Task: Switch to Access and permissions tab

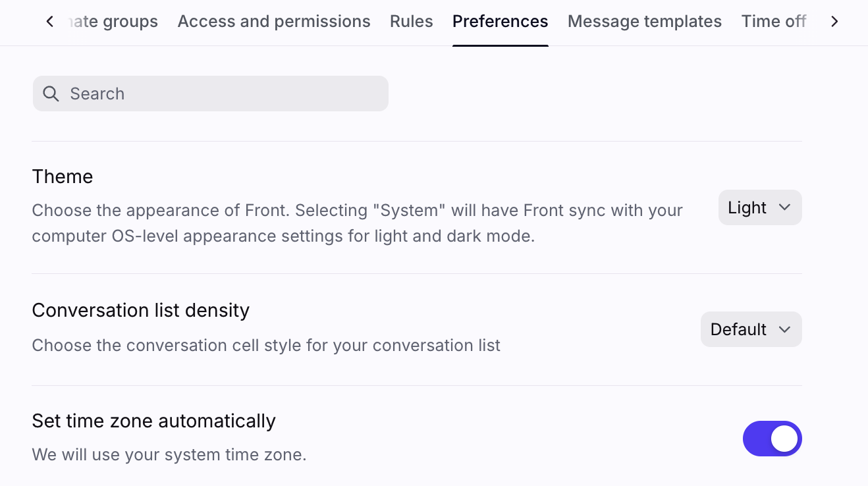Action: pos(274,22)
